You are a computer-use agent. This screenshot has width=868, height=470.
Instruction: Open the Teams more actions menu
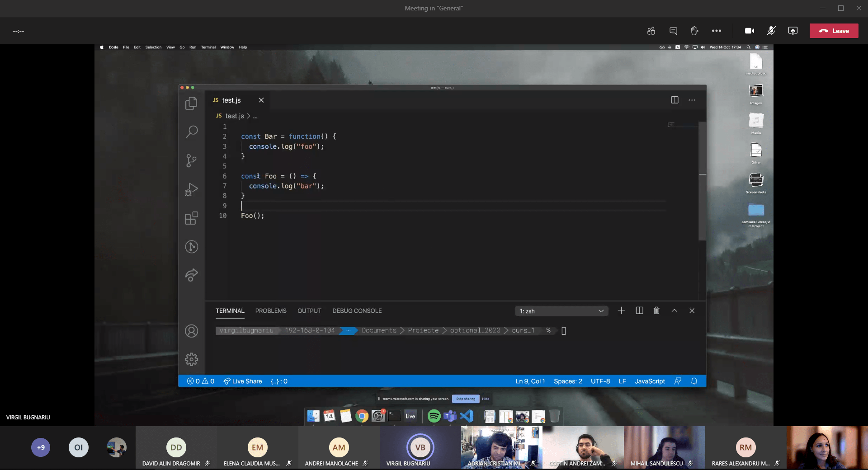pos(716,31)
